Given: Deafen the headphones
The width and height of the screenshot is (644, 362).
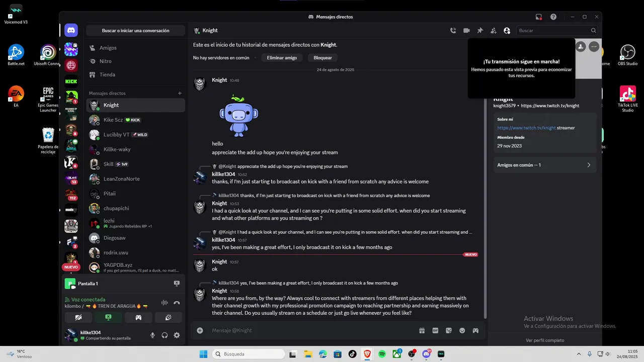Looking at the screenshot, I should coord(165,335).
